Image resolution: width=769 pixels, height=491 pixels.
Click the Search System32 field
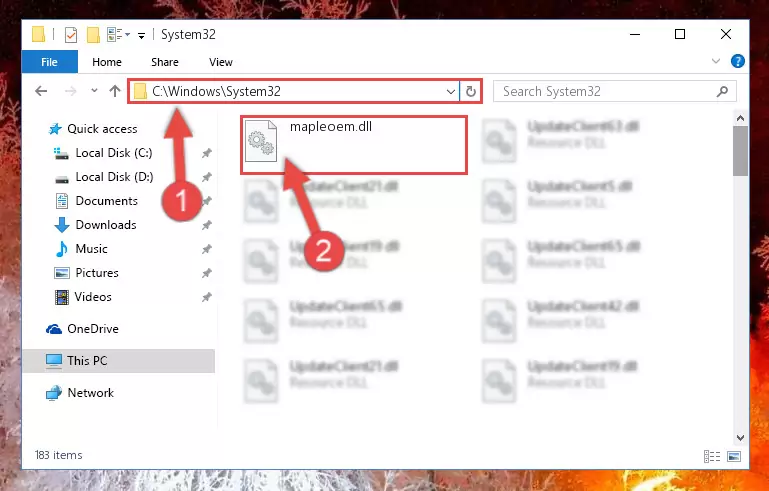click(x=615, y=91)
